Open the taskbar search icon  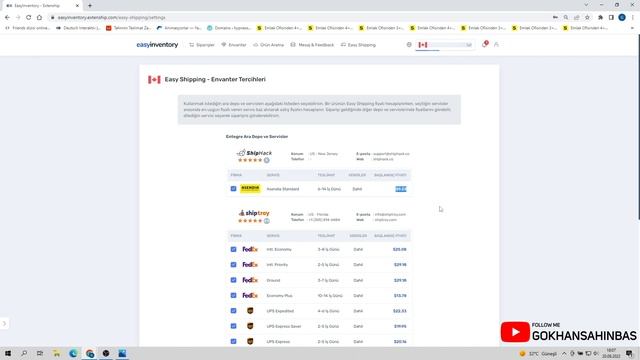click(x=24, y=353)
